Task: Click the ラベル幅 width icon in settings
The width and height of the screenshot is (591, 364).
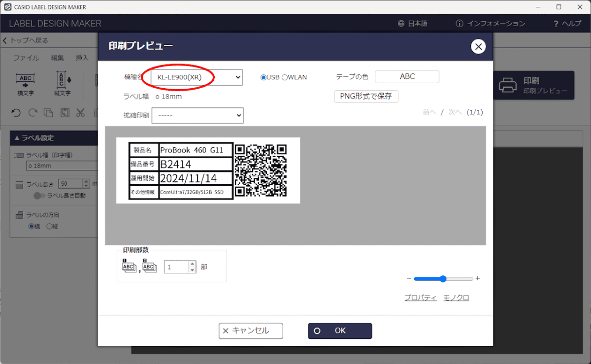Action: (x=20, y=155)
